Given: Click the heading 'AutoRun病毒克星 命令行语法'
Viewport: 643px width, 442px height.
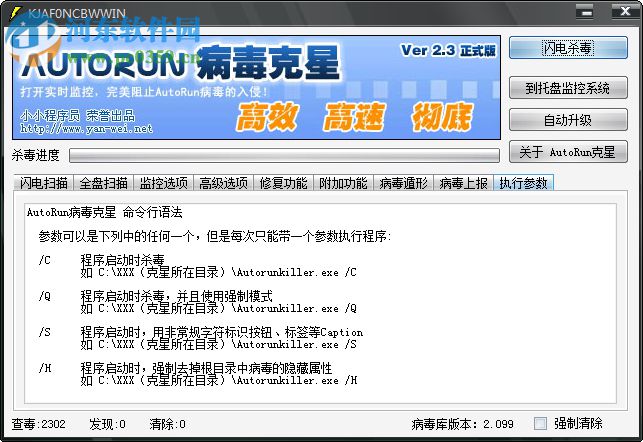Looking at the screenshot, I should 105,212.
